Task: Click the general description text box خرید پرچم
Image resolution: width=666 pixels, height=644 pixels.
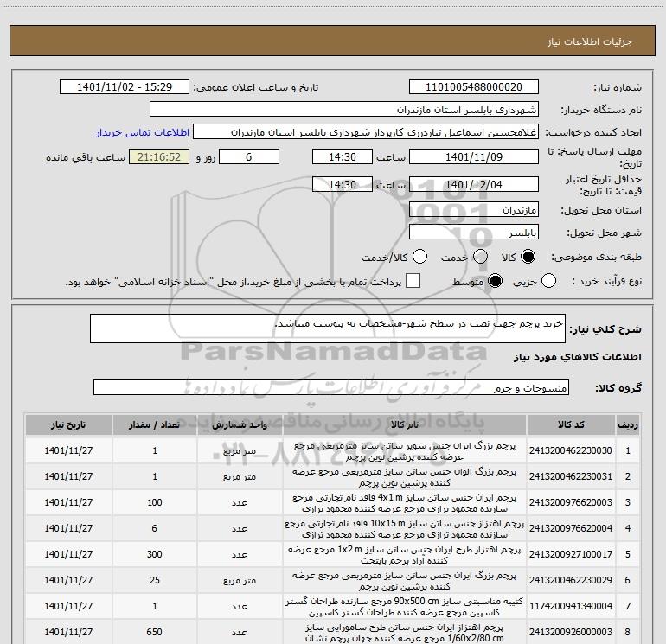Action: click(328, 328)
